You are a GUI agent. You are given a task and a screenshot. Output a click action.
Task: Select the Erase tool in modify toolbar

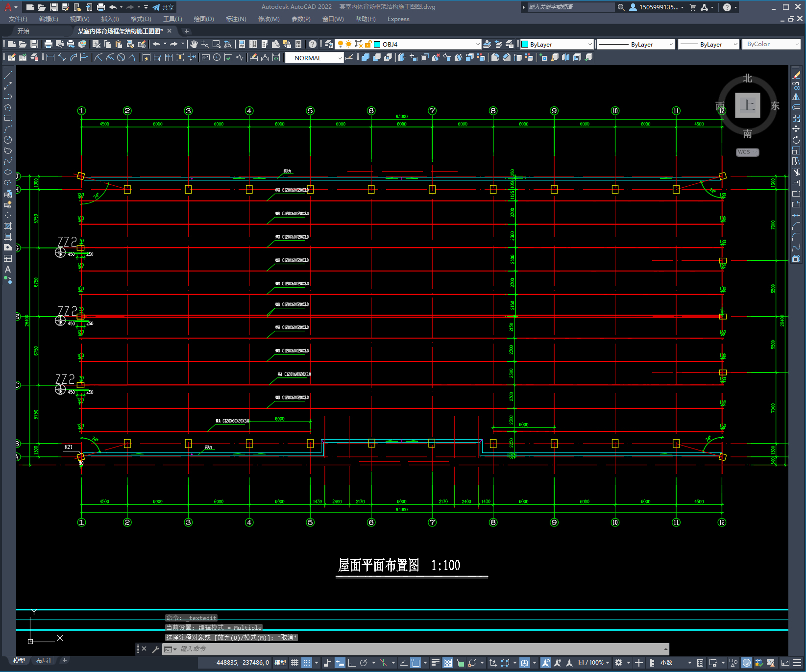coord(796,75)
